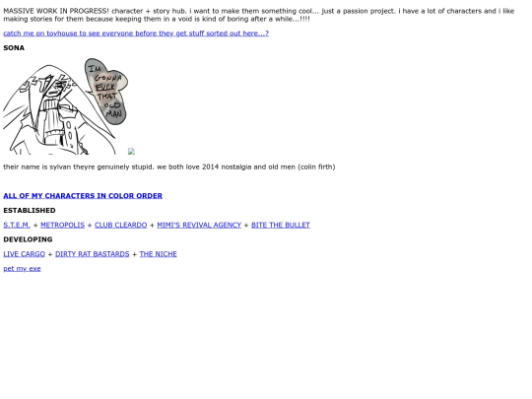This screenshot has height=399, width=532.
Task: Visit the METROPOLIS story link
Action: [62, 225]
